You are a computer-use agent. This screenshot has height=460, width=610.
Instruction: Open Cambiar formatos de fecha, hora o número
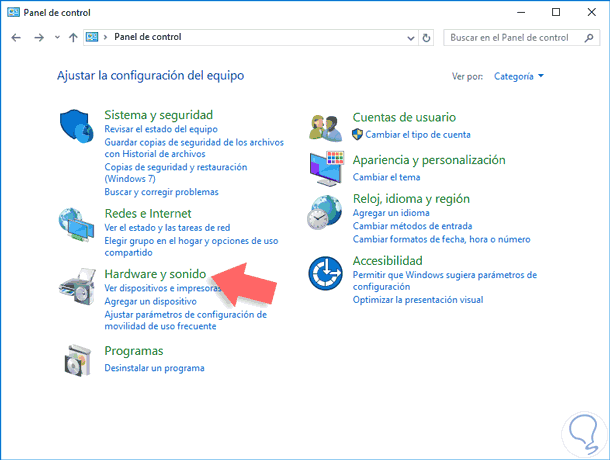(441, 239)
